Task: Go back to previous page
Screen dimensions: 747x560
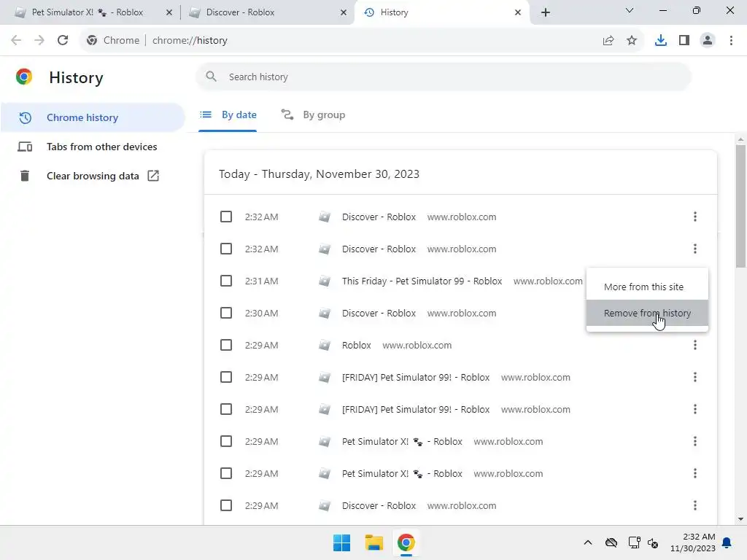Action: pos(16,41)
